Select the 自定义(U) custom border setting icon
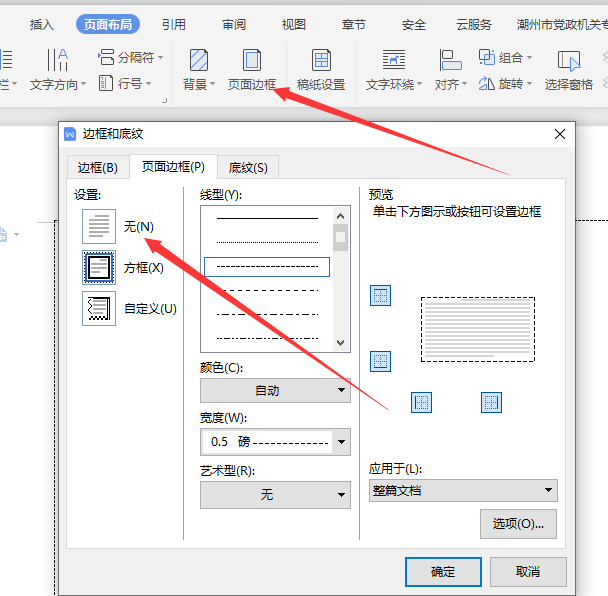This screenshot has width=608, height=596. tap(99, 309)
